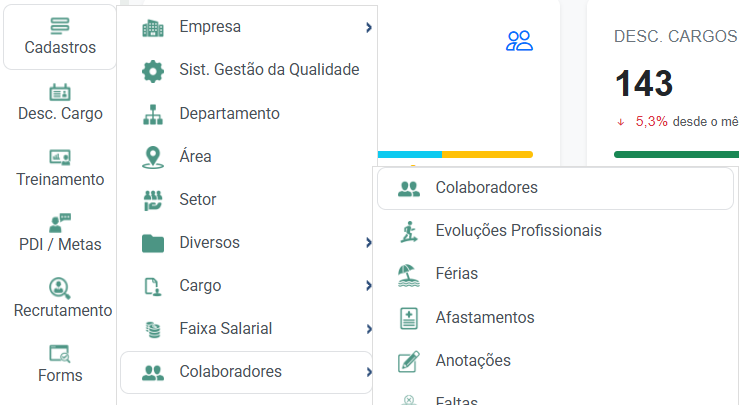This screenshot has width=739, height=405.
Task: Click the Departamento hierarchy icon
Action: tap(153, 114)
